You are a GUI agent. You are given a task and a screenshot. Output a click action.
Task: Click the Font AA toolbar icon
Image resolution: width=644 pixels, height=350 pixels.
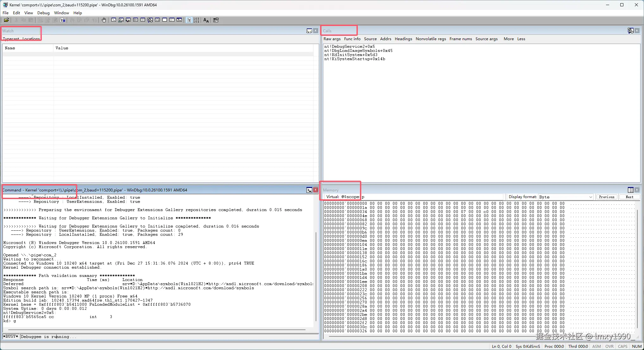coord(206,20)
